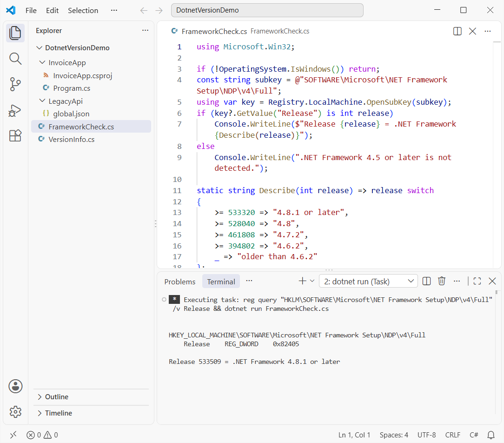Collapse the LegacyApi folder
This screenshot has width=504, height=443.
(x=42, y=101)
